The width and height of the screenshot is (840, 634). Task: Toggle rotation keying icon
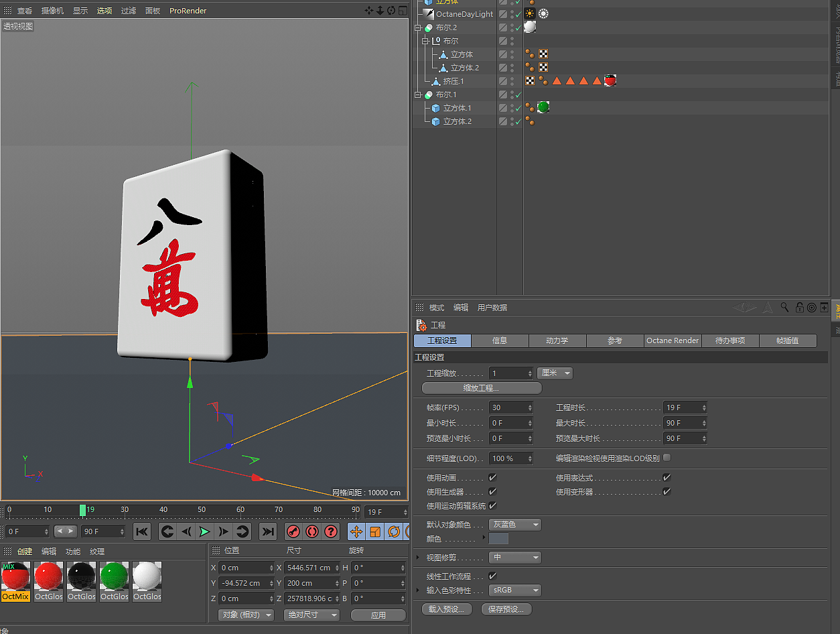pyautogui.click(x=394, y=531)
